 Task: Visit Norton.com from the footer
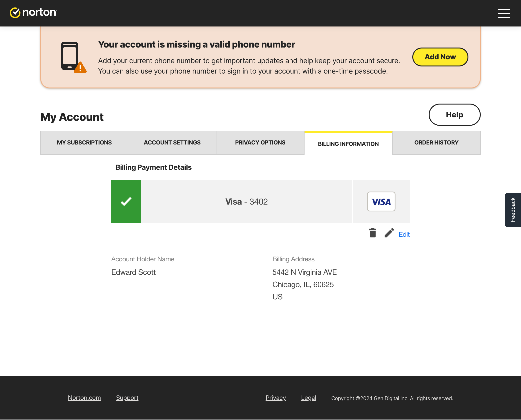[84, 398]
